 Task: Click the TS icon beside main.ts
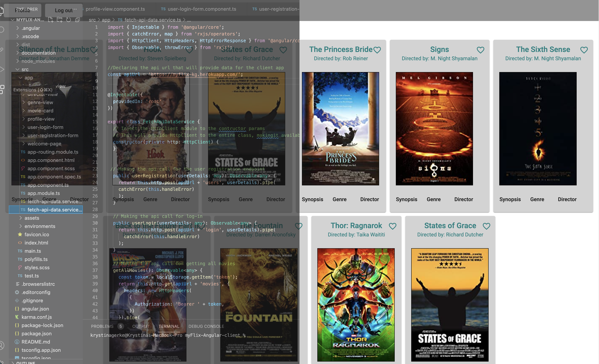click(x=20, y=251)
